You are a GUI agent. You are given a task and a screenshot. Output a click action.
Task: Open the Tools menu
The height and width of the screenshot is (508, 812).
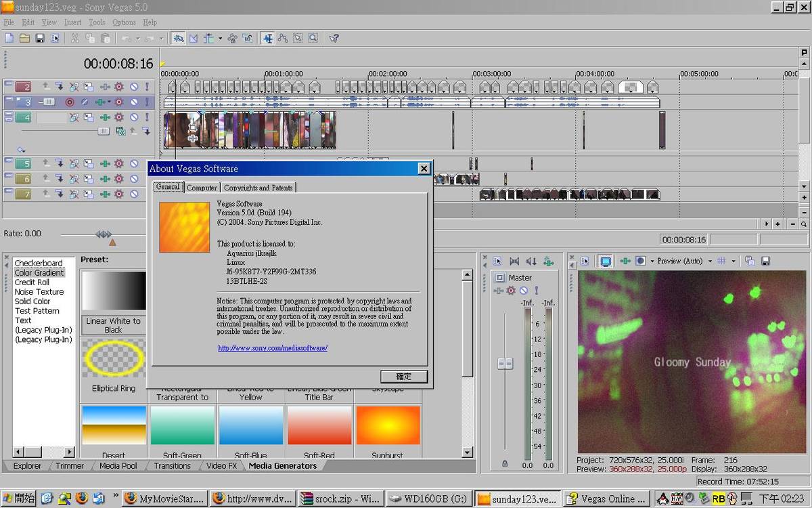pos(97,22)
